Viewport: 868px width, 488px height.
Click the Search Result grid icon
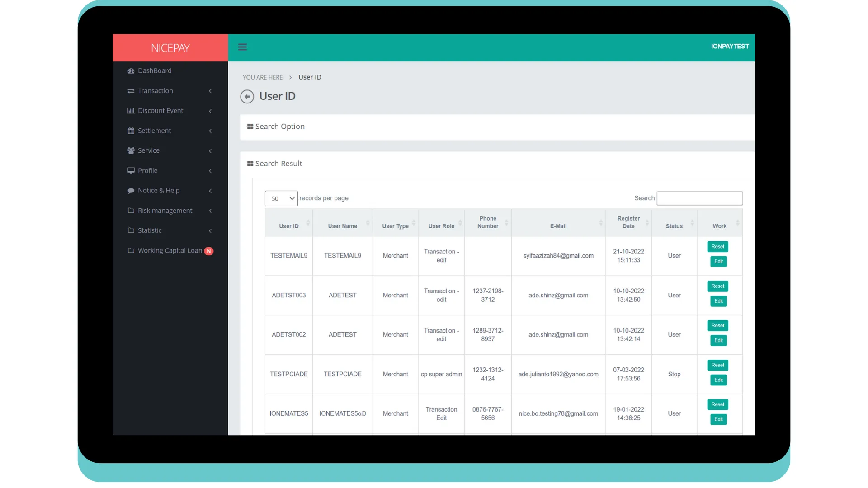point(250,164)
